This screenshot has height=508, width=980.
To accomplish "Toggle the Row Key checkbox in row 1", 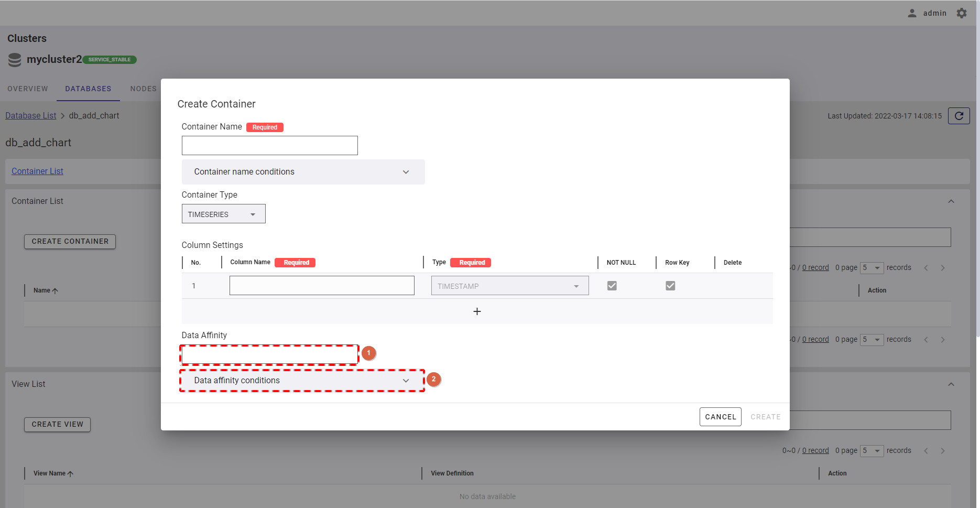I will click(x=670, y=286).
